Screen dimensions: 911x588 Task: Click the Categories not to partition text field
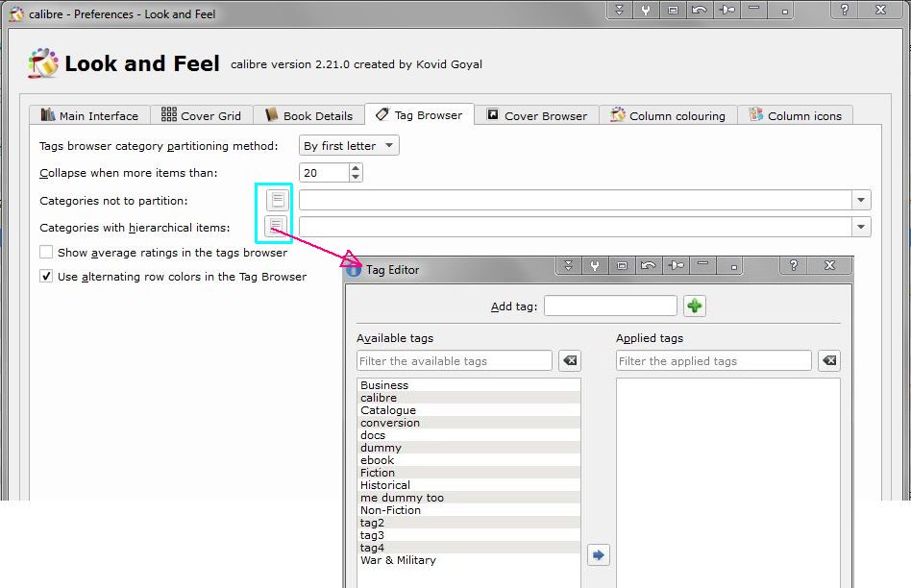pos(576,200)
